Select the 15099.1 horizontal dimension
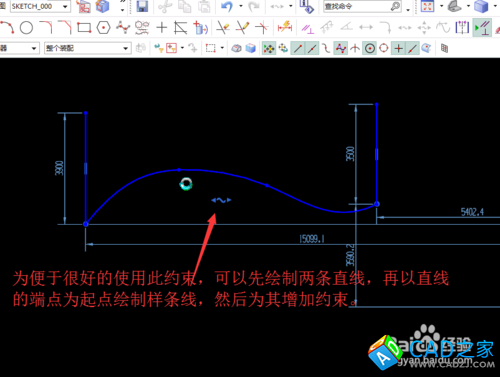Screen dimensions: 500x377 click(312, 239)
